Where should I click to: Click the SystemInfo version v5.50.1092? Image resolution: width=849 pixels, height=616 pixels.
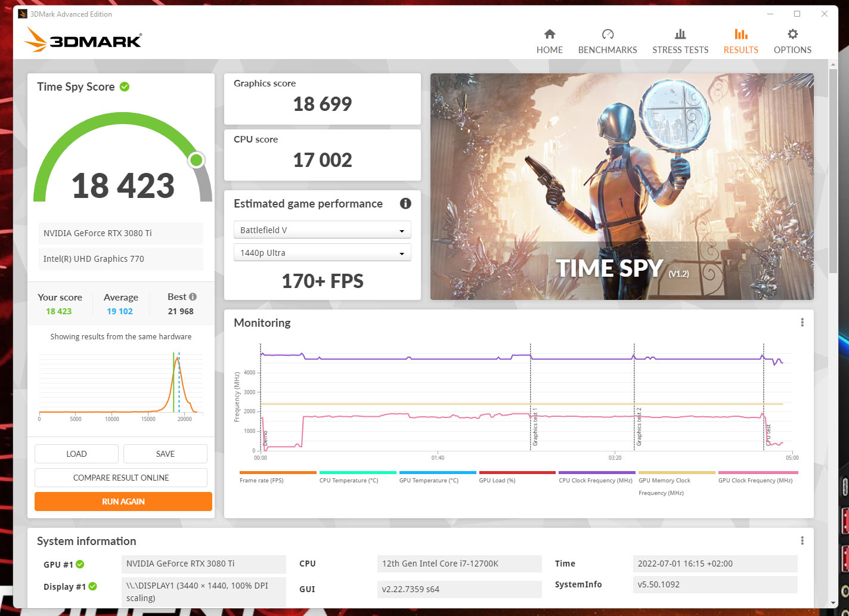tap(715, 584)
